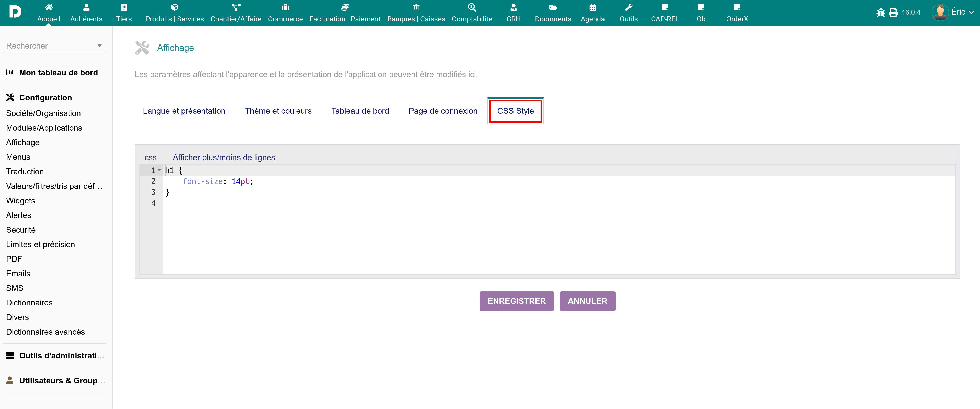980x409 pixels.
Task: Open Modules/Applications in sidebar
Action: click(x=44, y=128)
